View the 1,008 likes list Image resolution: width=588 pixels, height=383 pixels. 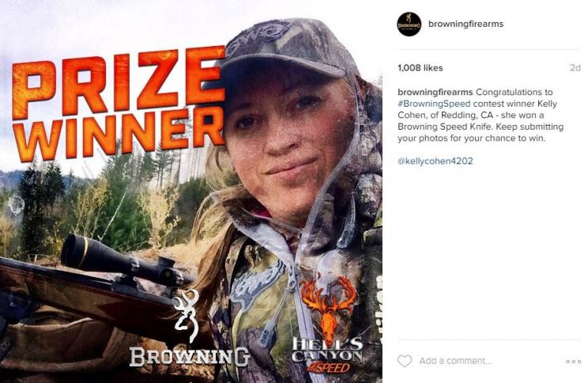coord(420,68)
